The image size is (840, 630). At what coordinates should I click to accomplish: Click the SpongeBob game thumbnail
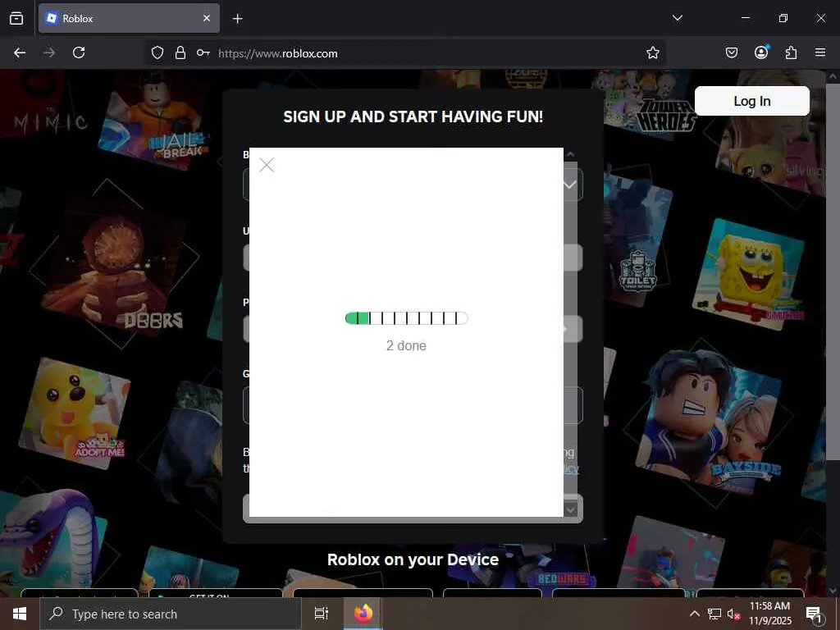[749, 274]
